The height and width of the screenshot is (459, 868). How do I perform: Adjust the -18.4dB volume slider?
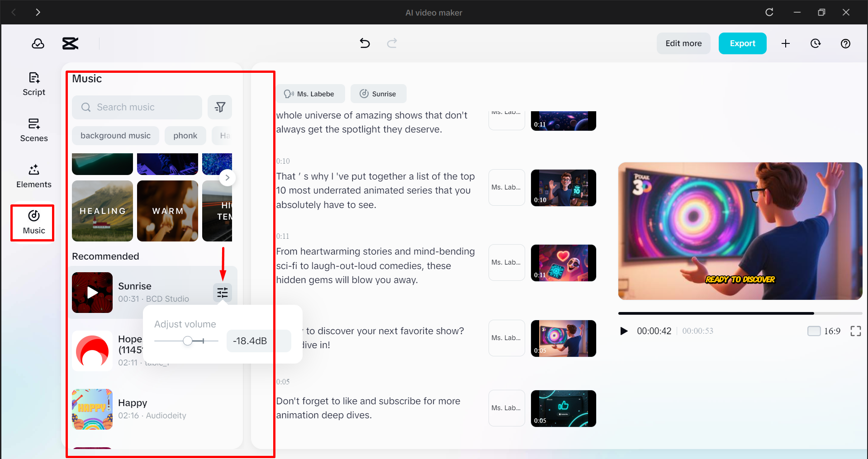click(x=188, y=341)
